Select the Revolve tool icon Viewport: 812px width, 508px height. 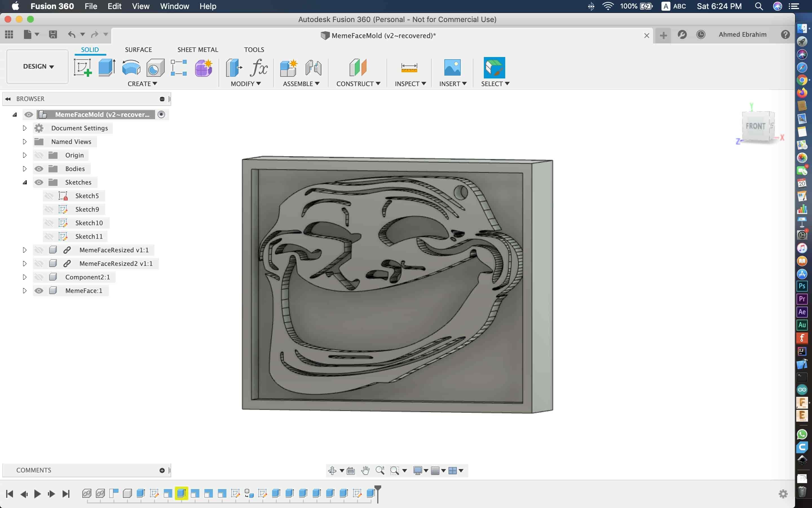[x=131, y=67]
